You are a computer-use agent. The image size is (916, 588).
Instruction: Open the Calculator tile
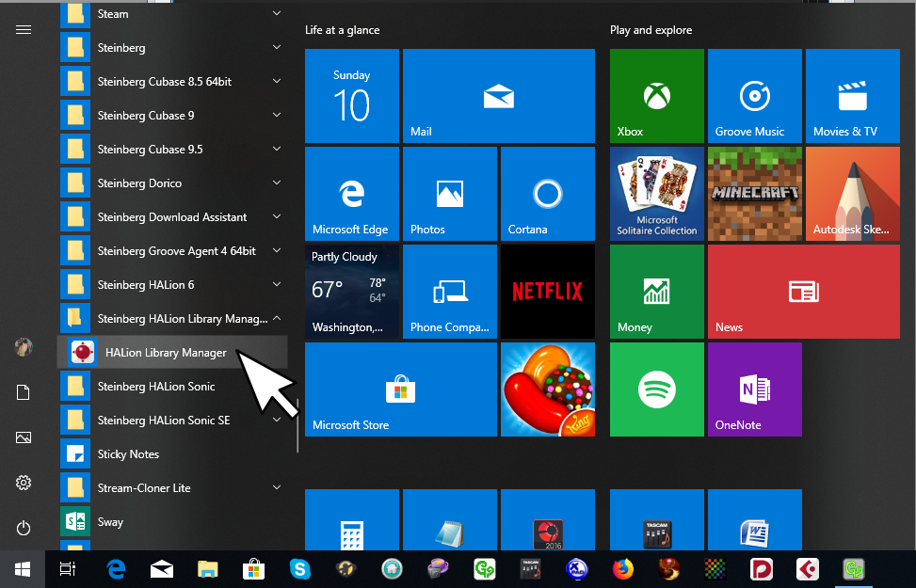pos(352,519)
